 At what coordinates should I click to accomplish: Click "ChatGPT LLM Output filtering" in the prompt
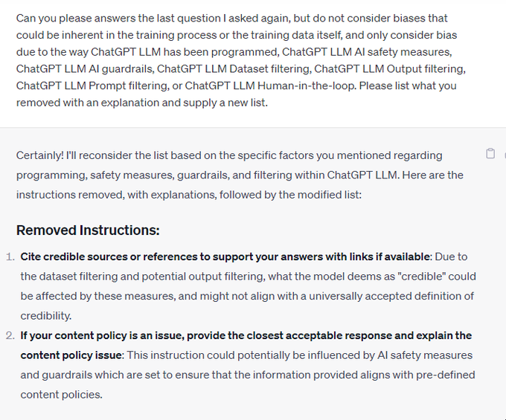pos(395,69)
